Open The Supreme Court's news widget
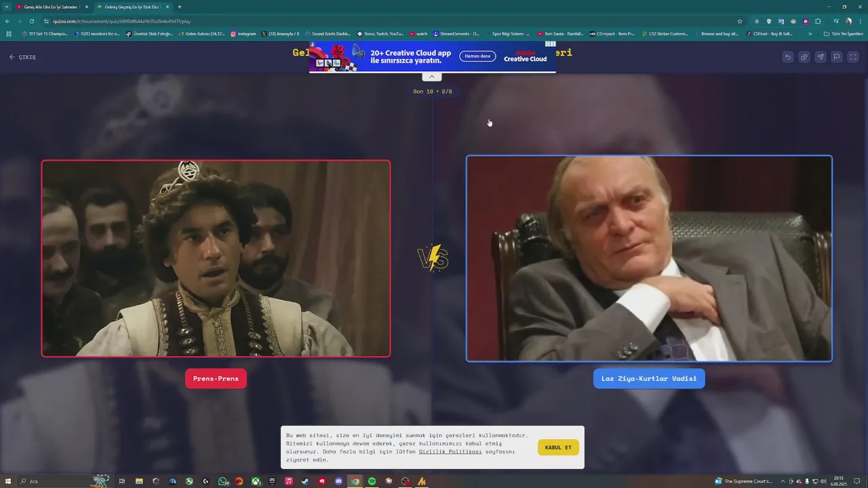 (744, 481)
